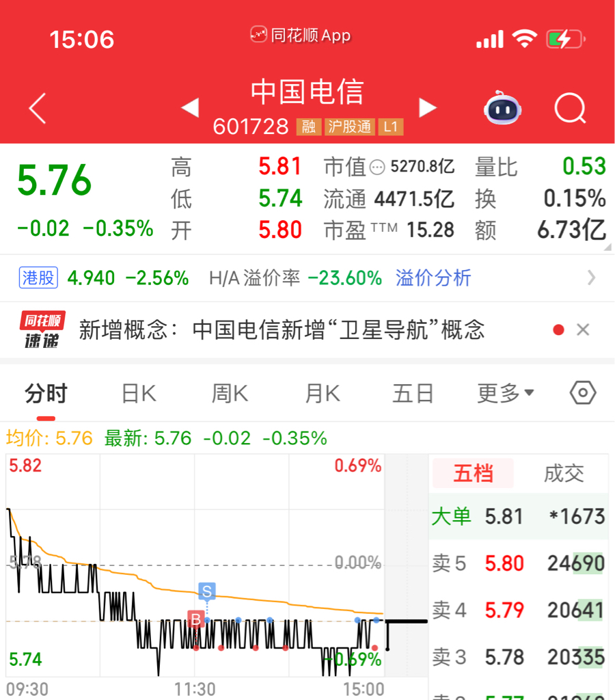This screenshot has height=700, width=615.
Task: Tap the Wi-Fi status icon
Action: 524,39
